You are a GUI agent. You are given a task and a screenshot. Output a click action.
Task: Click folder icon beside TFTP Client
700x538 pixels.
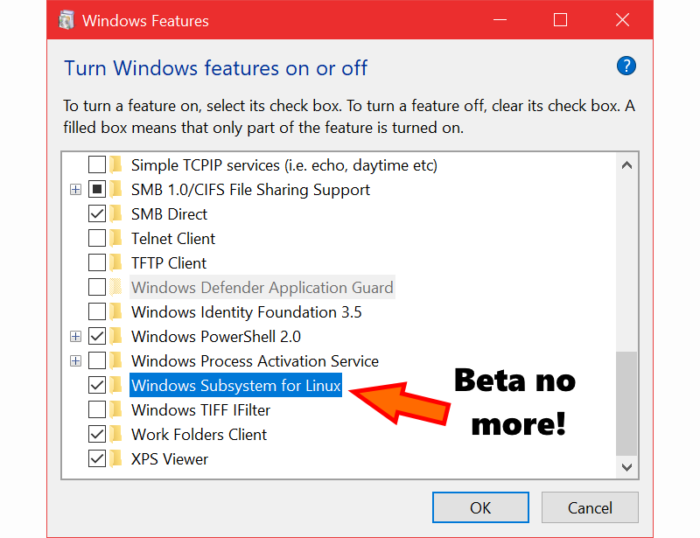116,263
